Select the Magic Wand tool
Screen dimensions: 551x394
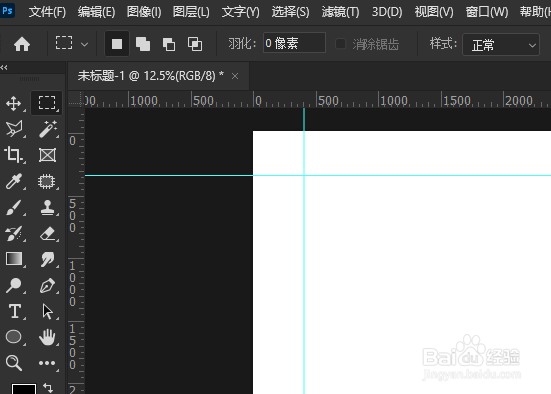(47, 129)
